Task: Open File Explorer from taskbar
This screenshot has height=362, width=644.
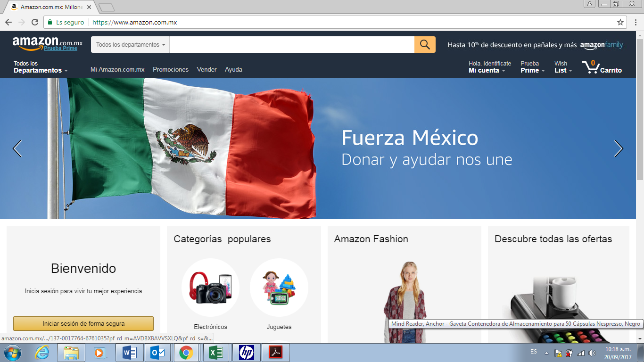Action: point(71,353)
